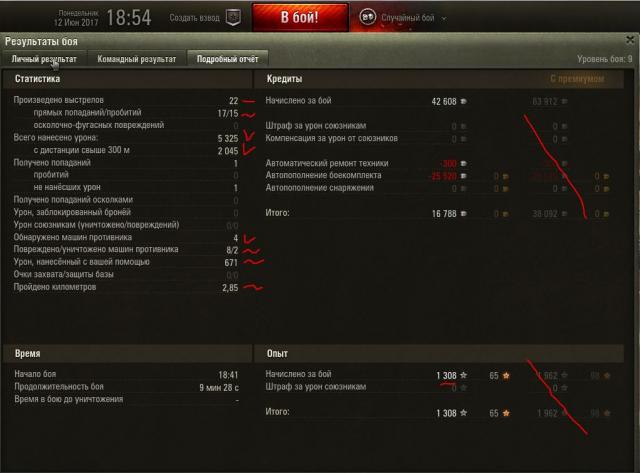This screenshot has height=473, width=640.
Task: Click experience star next to 1 308 earned
Action: coord(463,375)
